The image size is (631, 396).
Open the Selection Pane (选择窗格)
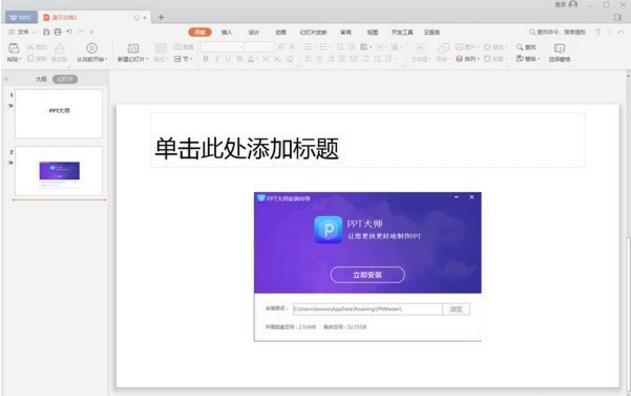pos(559,52)
